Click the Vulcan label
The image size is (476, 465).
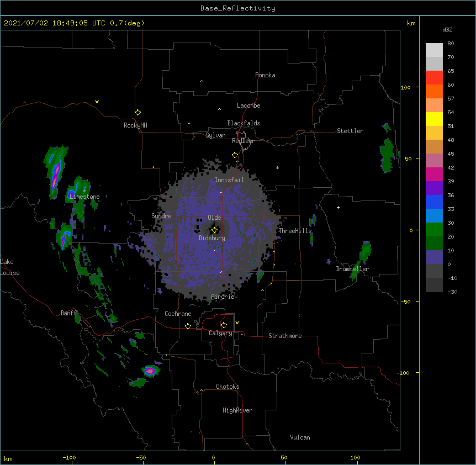(x=300, y=437)
